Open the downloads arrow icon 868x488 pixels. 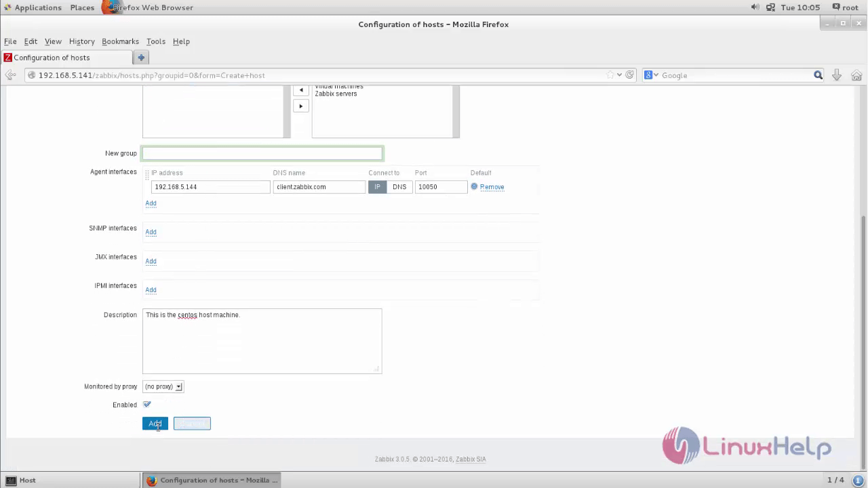click(x=837, y=75)
